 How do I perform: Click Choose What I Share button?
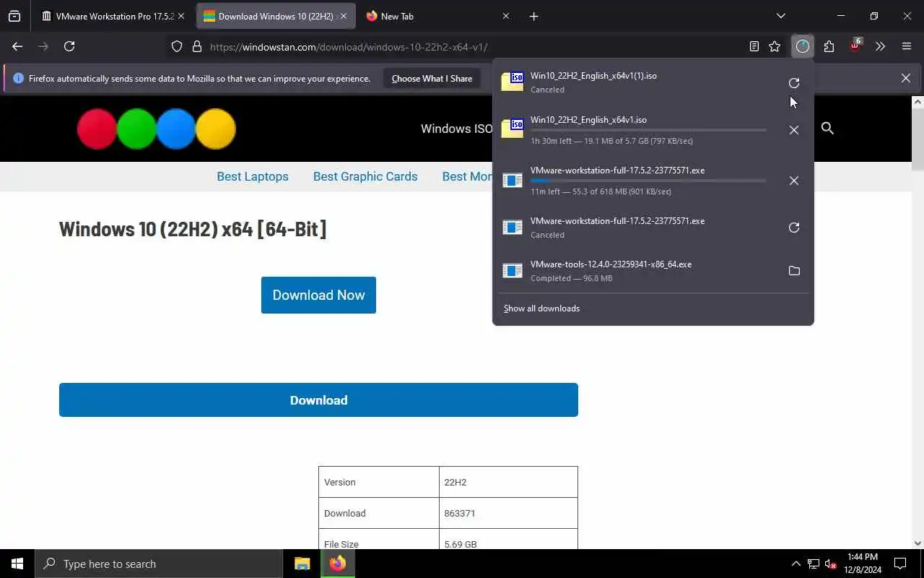click(432, 78)
